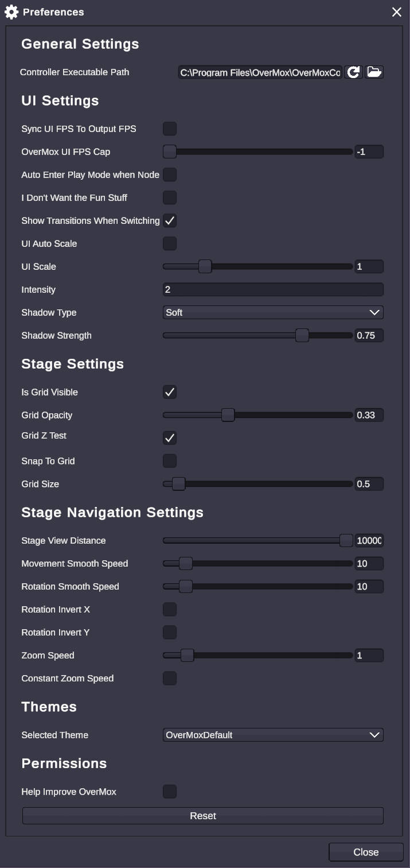Expand the Selected Theme dropdown
This screenshot has height=868, width=410.
pos(273,735)
